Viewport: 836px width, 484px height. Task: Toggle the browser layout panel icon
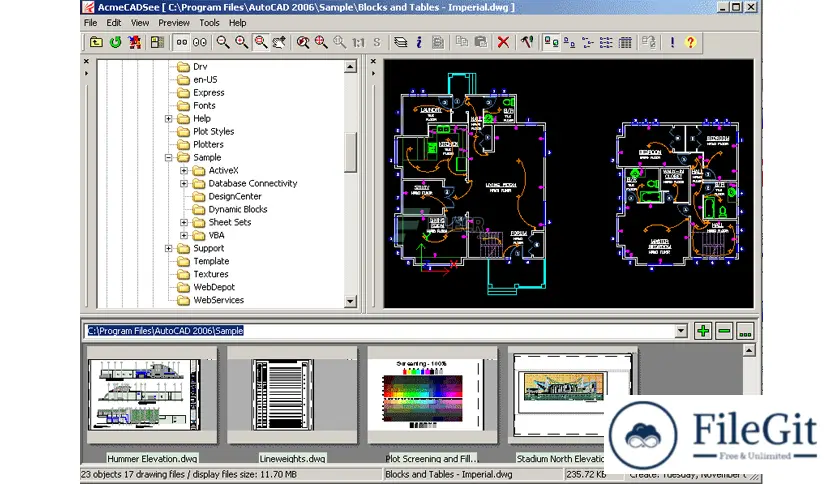click(157, 42)
